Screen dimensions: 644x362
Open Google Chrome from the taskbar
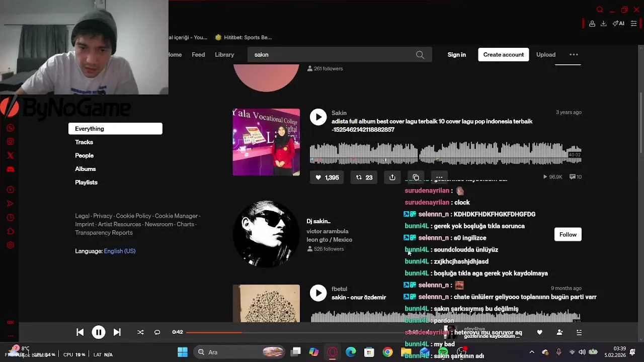tap(387, 352)
